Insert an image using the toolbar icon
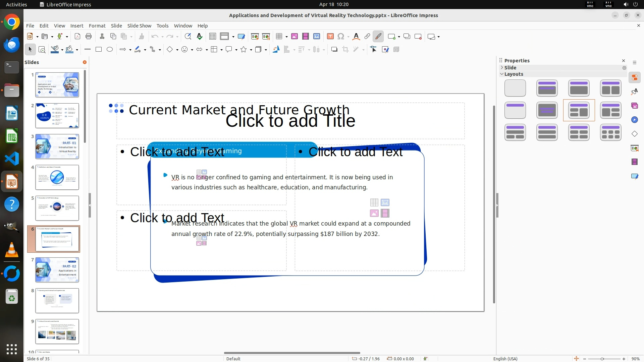 [294, 37]
